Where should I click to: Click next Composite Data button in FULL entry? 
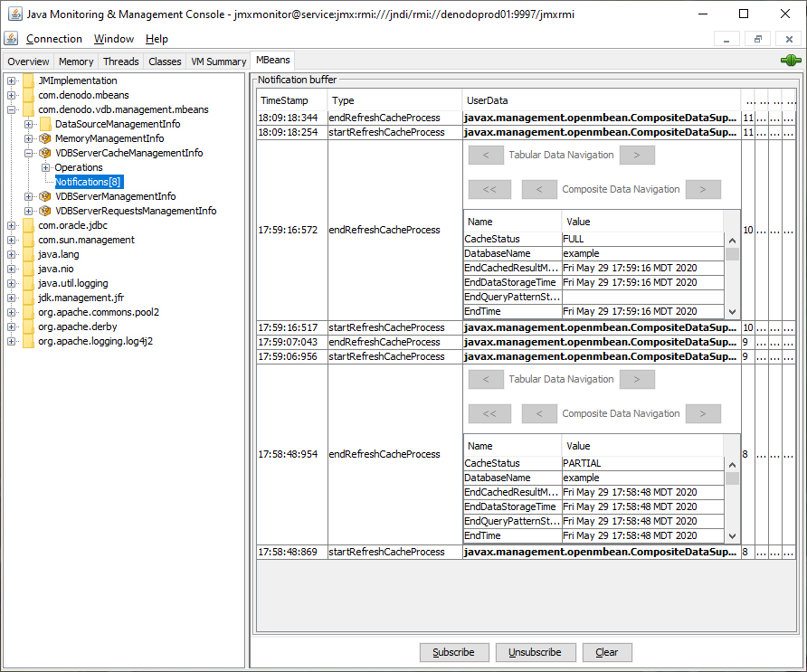(x=703, y=189)
